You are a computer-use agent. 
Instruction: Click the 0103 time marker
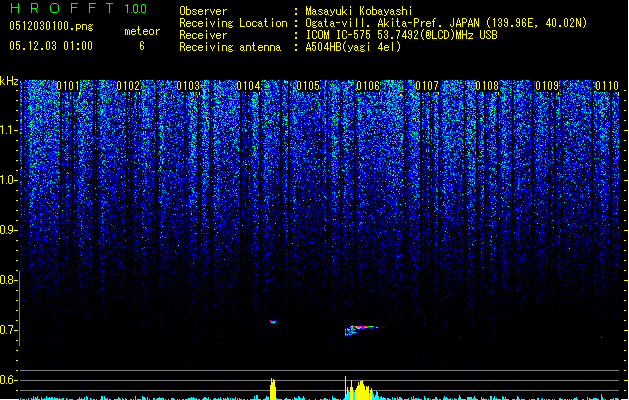click(188, 86)
